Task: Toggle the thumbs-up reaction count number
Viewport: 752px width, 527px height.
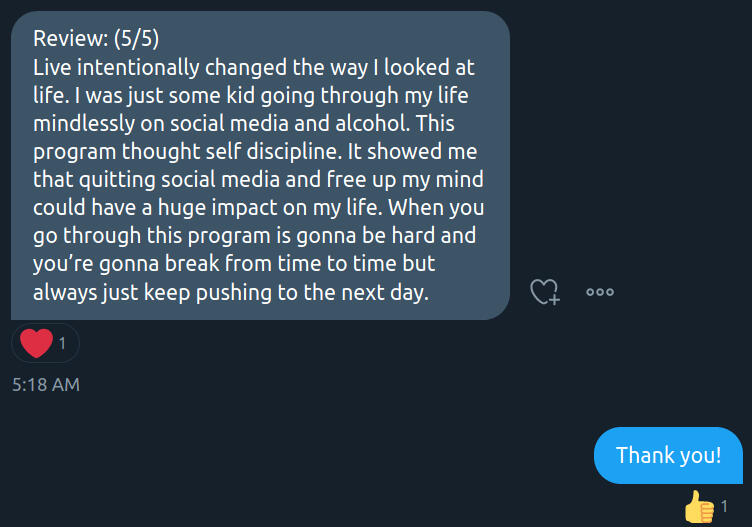Action: [725, 507]
